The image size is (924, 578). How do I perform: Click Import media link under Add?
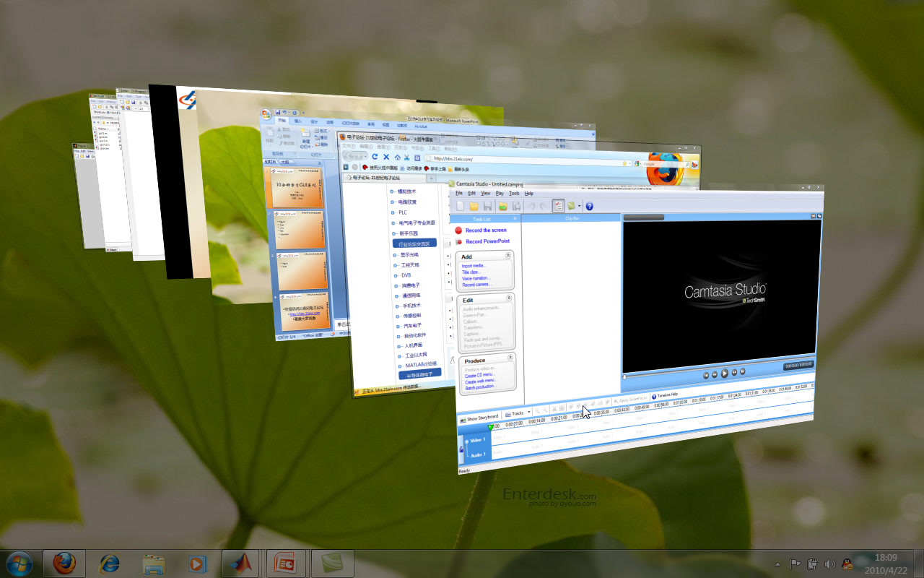coord(474,266)
